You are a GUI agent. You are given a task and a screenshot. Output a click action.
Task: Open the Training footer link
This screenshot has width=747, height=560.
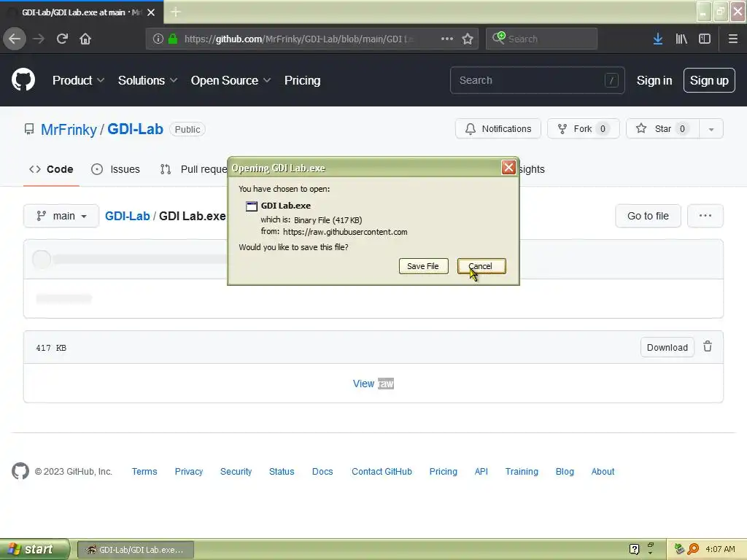coord(522,472)
